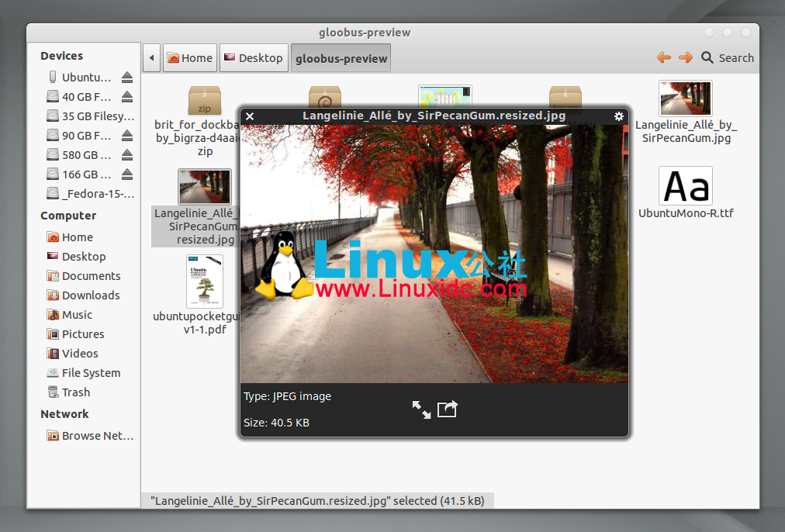The height and width of the screenshot is (532, 785).
Task: Select UbuntuMono-R.ttf font file
Action: tap(685, 187)
